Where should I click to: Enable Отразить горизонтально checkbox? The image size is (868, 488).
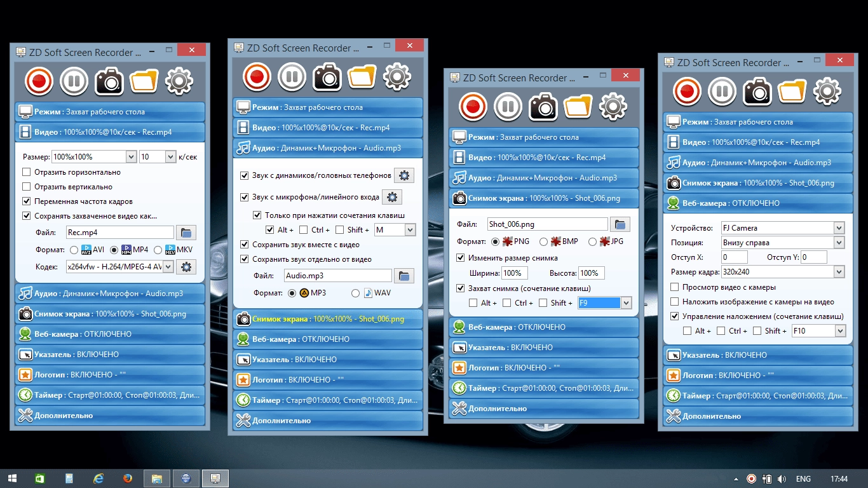pyautogui.click(x=26, y=172)
